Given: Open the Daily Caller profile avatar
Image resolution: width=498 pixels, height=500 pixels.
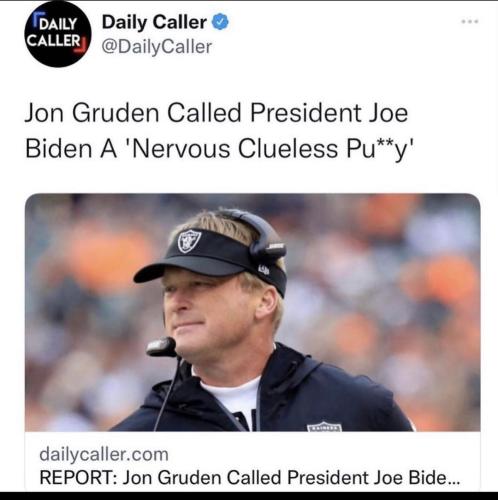Looking at the screenshot, I should 58,34.
